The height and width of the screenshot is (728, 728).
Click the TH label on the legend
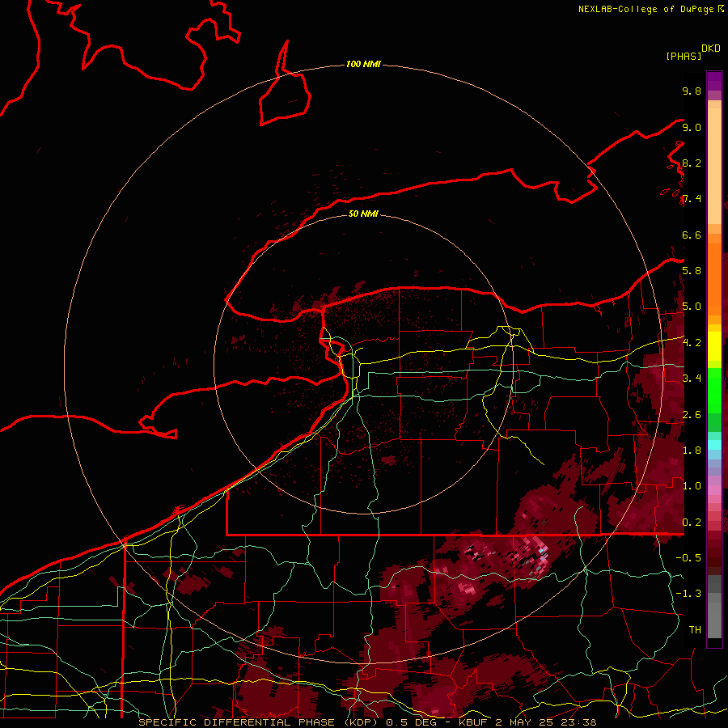click(x=695, y=630)
